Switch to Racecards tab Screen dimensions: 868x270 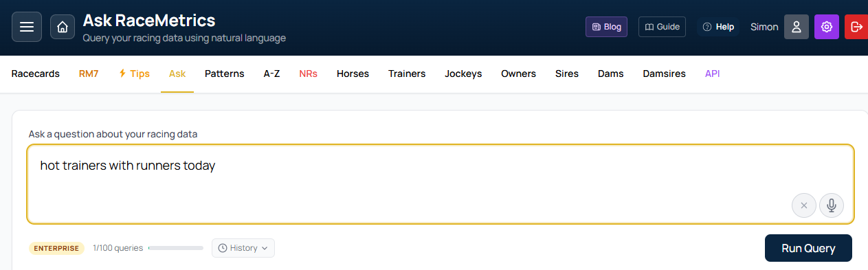tap(36, 74)
